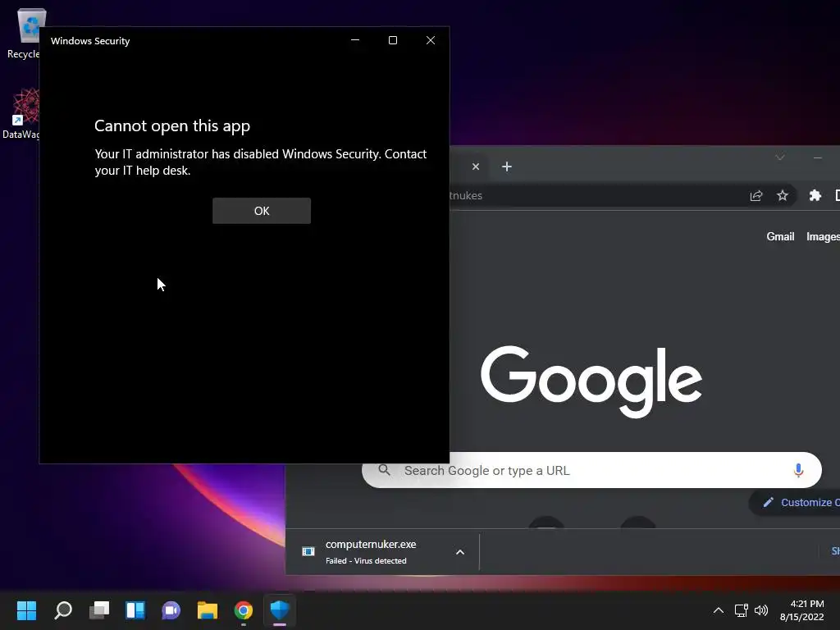The width and height of the screenshot is (840, 630).
Task: Select Windows Security shield on taskbar
Action: point(280,610)
